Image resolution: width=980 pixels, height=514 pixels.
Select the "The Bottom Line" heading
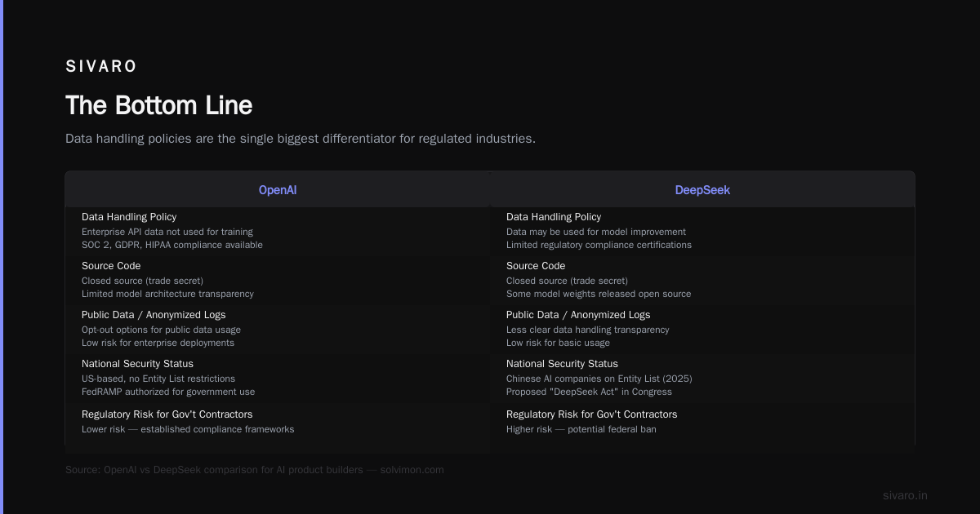coord(158,105)
